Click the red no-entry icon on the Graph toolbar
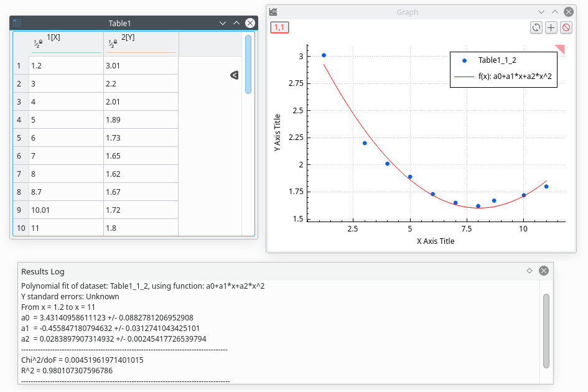This screenshot has width=588, height=392. [x=566, y=27]
